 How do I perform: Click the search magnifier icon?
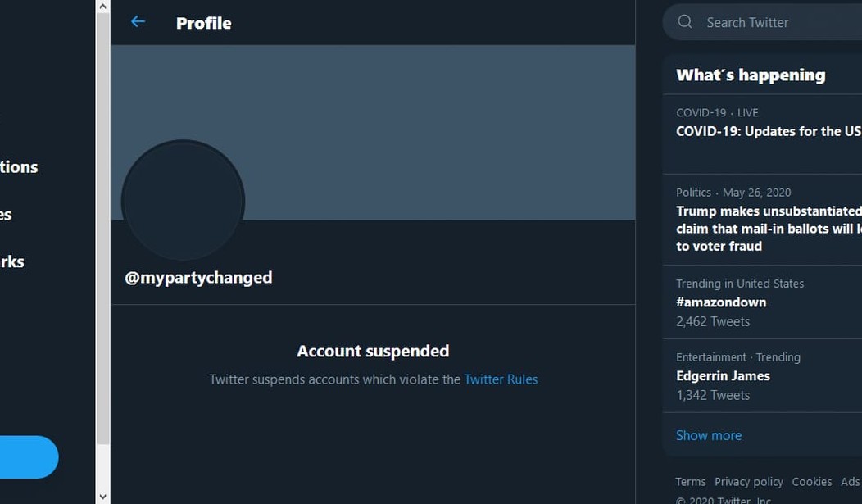(685, 22)
